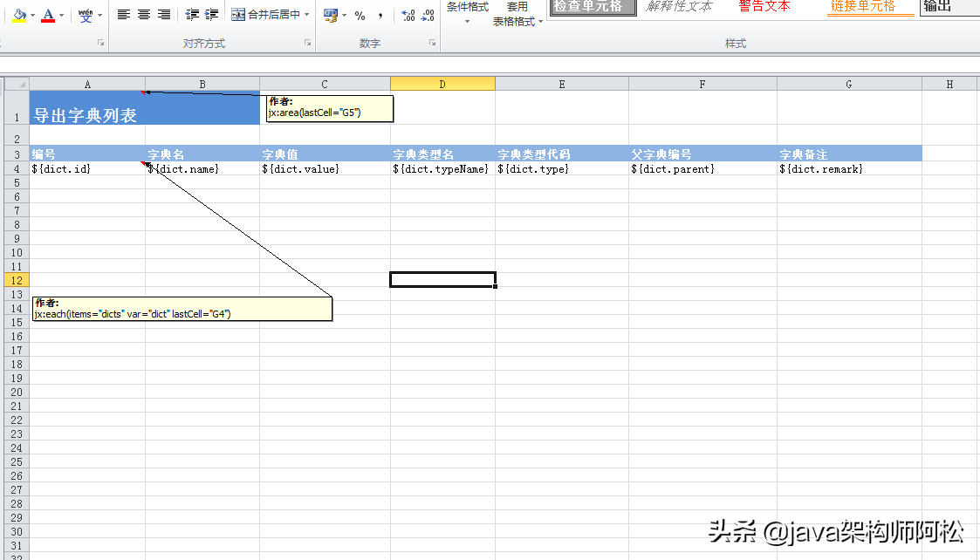
Task: Select the ${dict.parent} cell
Action: [702, 168]
